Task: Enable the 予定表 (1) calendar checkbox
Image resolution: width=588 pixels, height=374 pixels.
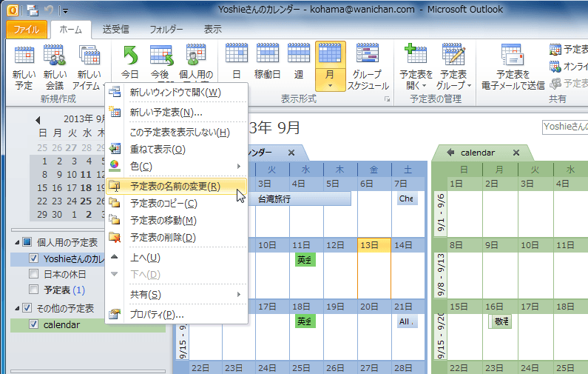Action: coord(34,290)
